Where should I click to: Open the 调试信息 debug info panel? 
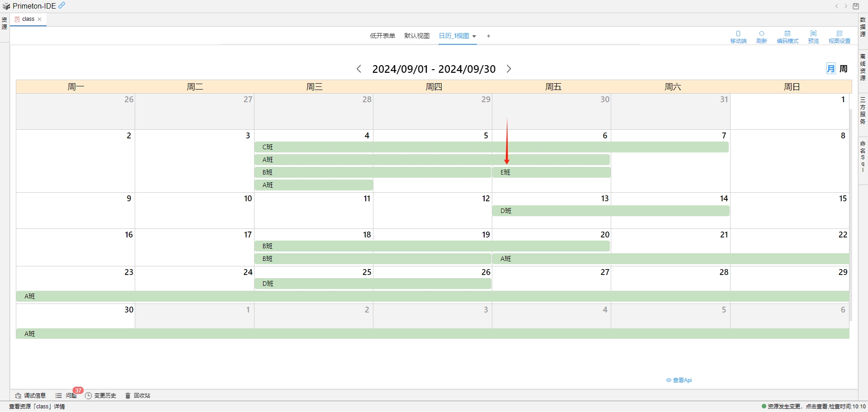tap(31, 396)
